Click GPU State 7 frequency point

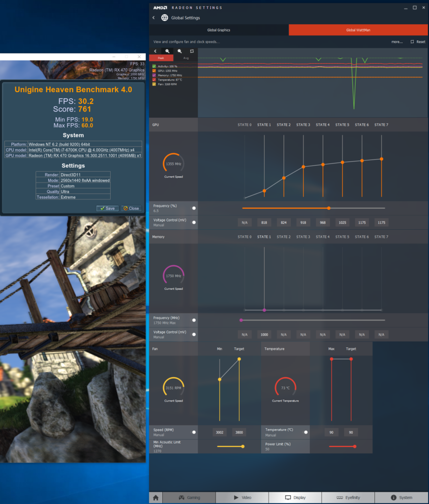tap(381, 159)
